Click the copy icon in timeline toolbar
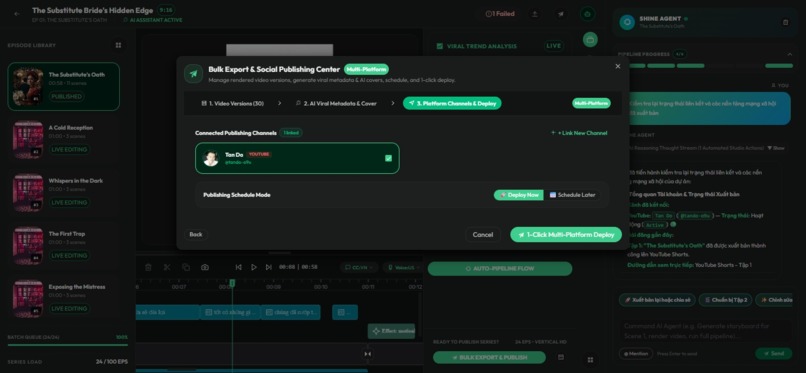The height and width of the screenshot is (373, 806). (186, 267)
